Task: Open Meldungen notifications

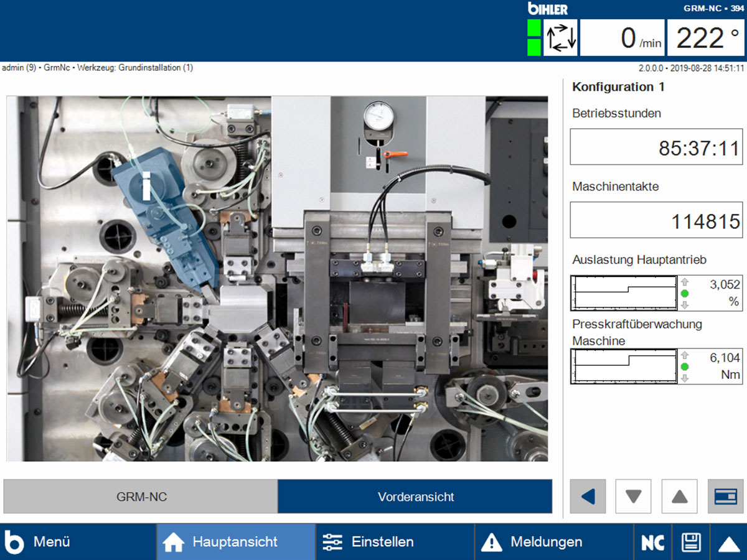Action: 554,542
